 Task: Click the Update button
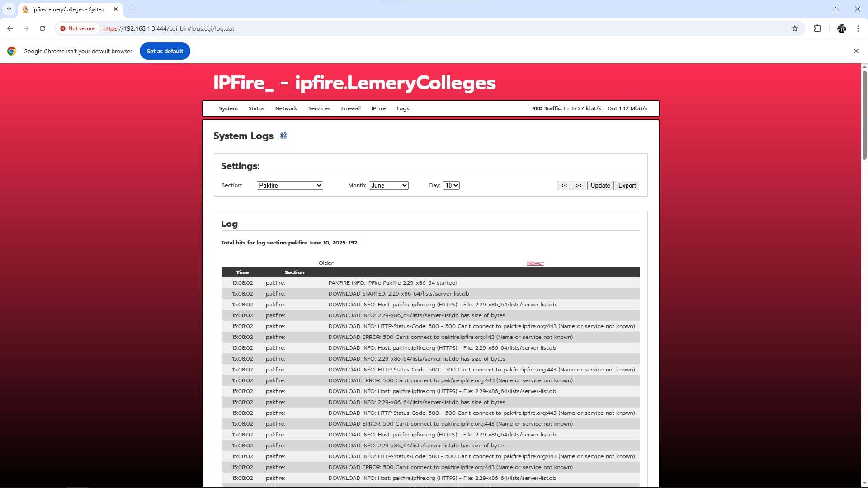[x=600, y=185]
